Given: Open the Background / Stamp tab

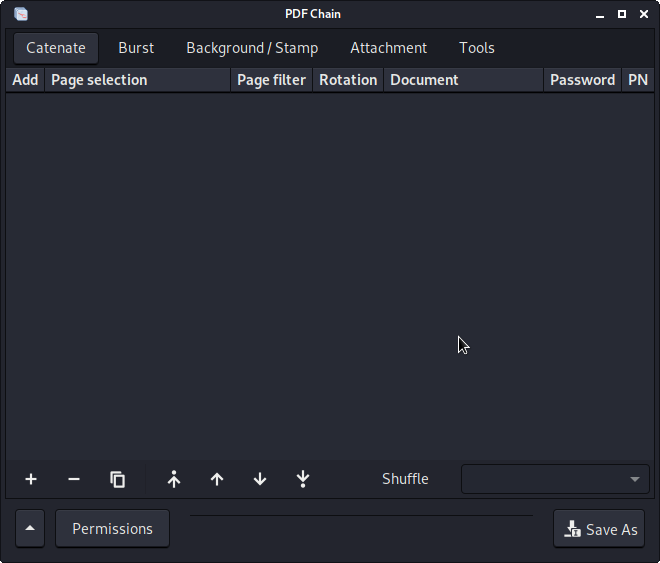Looking at the screenshot, I should pos(252,48).
